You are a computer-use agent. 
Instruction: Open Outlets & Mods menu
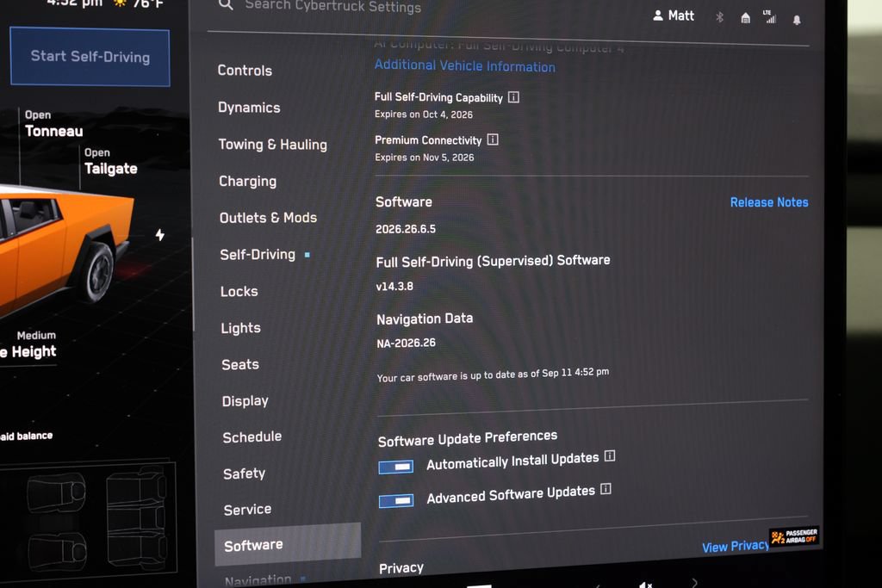click(x=269, y=218)
